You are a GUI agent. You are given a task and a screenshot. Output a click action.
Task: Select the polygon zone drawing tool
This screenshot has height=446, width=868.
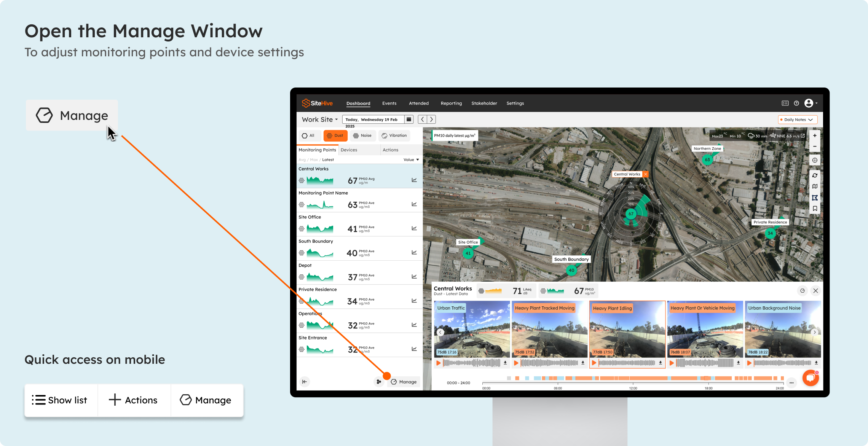[x=815, y=198]
